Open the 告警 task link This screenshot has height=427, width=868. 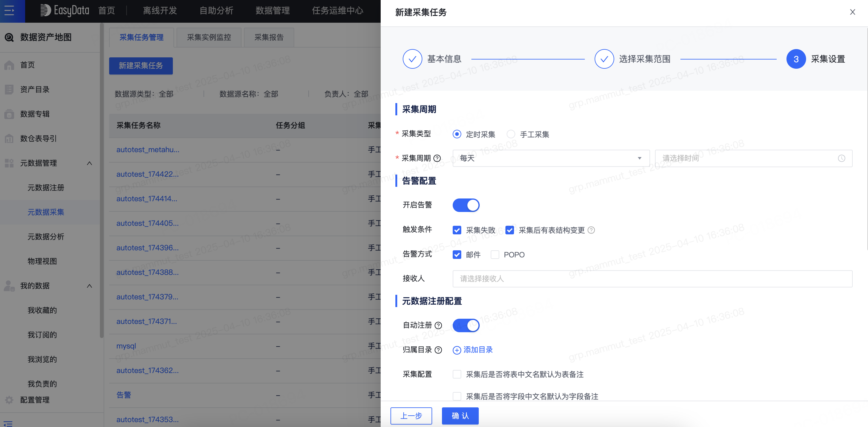[x=124, y=395]
